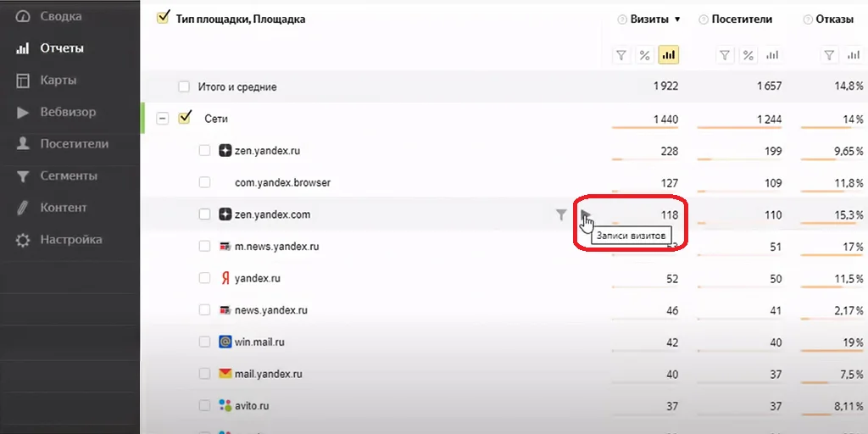Click help icon next to Отказы header

pyautogui.click(x=808, y=20)
